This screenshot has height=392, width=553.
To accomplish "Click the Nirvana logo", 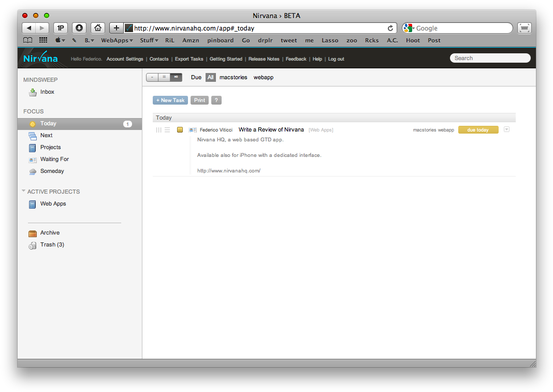I will (x=40, y=57).
